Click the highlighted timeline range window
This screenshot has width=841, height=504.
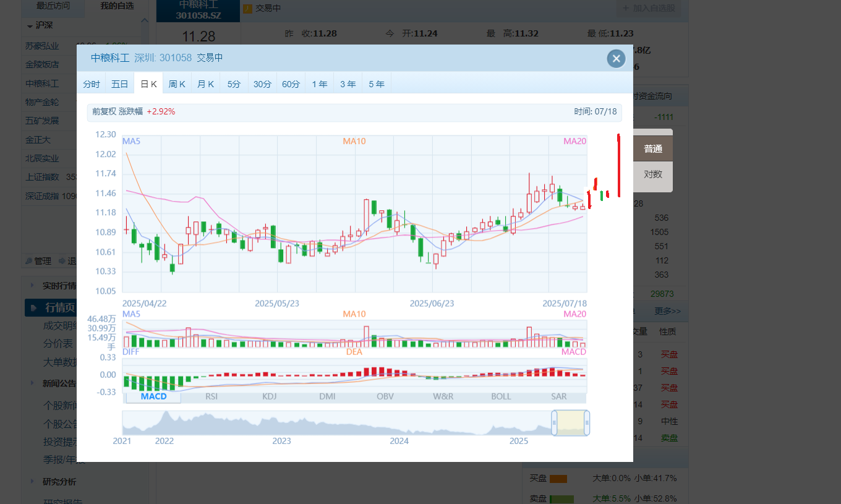(x=570, y=423)
